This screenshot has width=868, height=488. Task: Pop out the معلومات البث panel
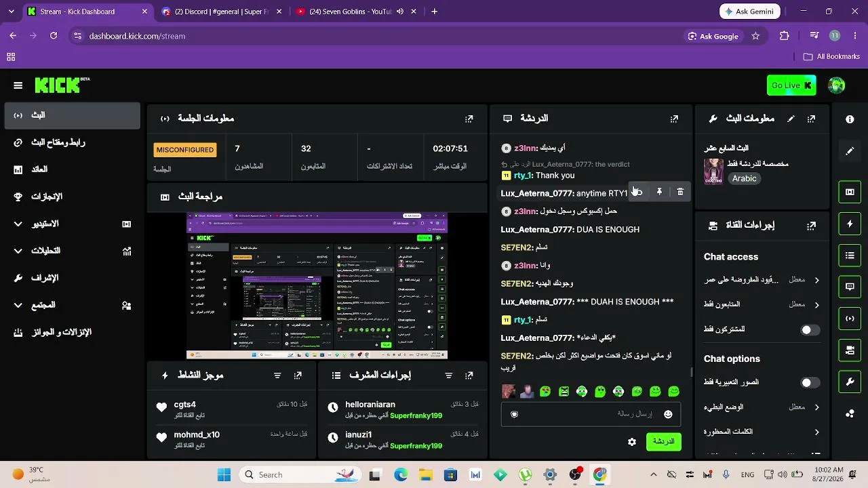click(x=811, y=119)
